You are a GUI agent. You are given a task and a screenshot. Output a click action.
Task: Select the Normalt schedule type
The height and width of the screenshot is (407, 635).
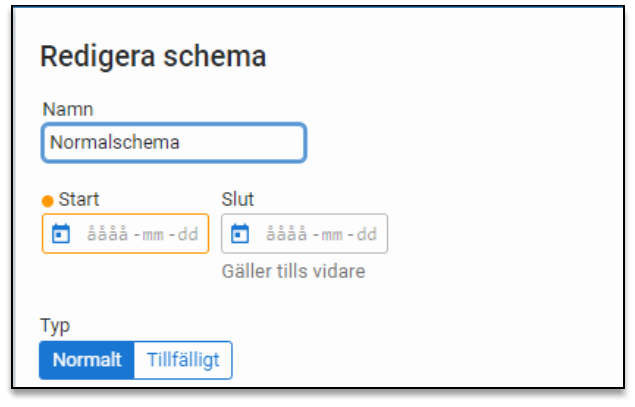coord(87,360)
